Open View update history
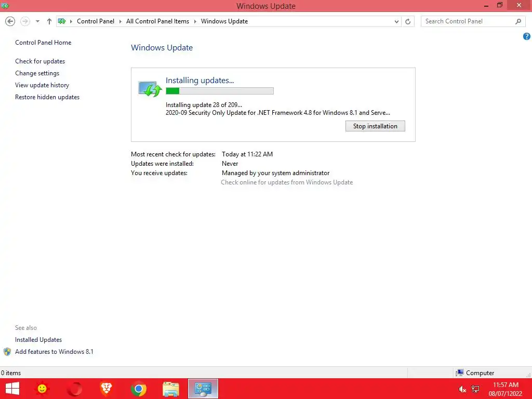 (x=42, y=85)
